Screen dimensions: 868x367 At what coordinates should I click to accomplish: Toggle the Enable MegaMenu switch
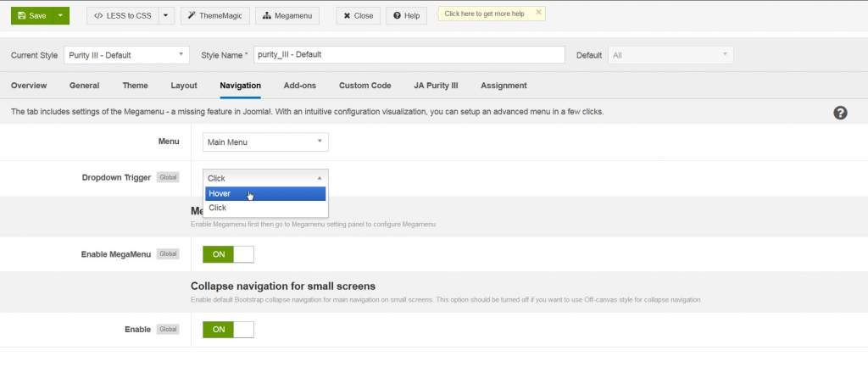coord(228,254)
